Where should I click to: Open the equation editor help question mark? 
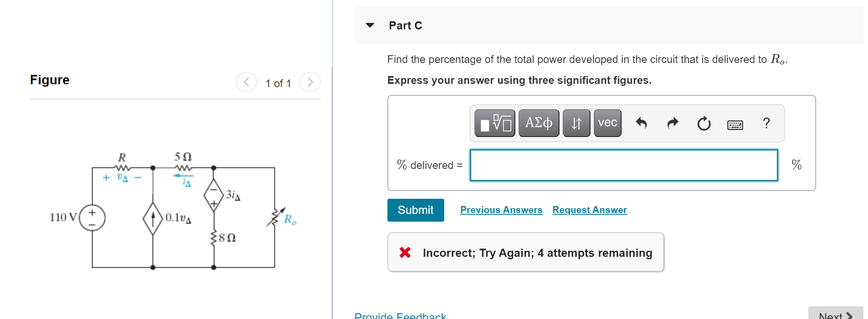click(766, 123)
